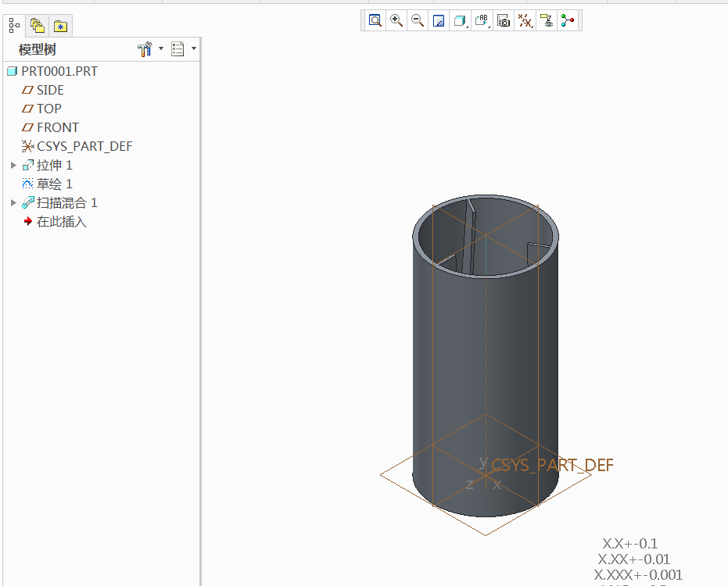This screenshot has height=586, width=728.
Task: Click the coordinate system icon in tree
Action: click(28, 147)
